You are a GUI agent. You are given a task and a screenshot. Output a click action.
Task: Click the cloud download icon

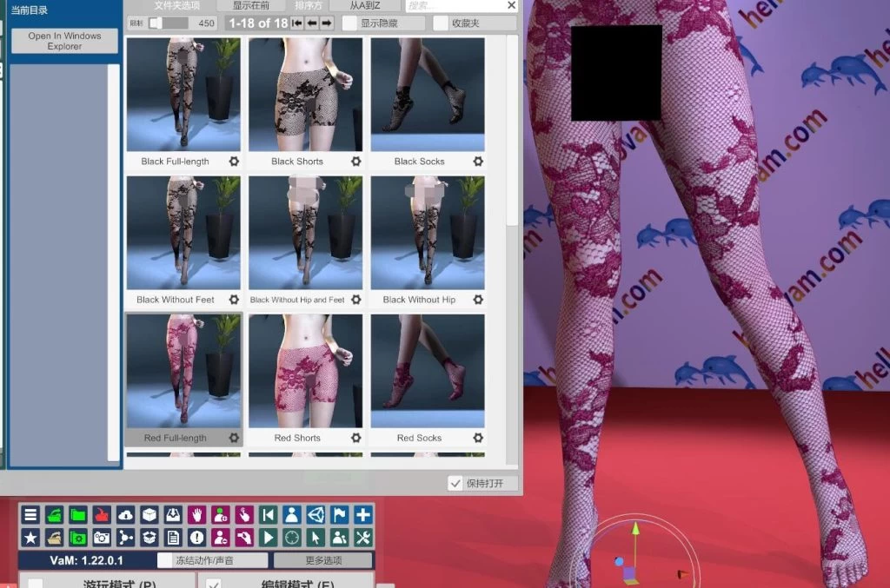pos(125,515)
